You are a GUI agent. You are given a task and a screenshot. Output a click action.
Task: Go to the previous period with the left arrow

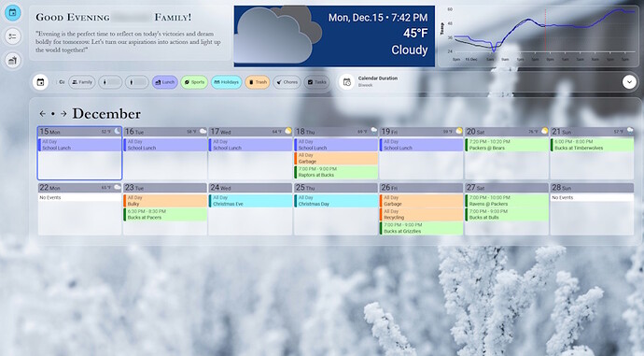42,114
